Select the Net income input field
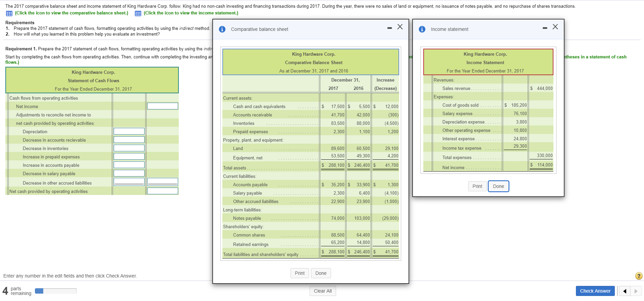This screenshot has width=644, height=301. [x=163, y=106]
